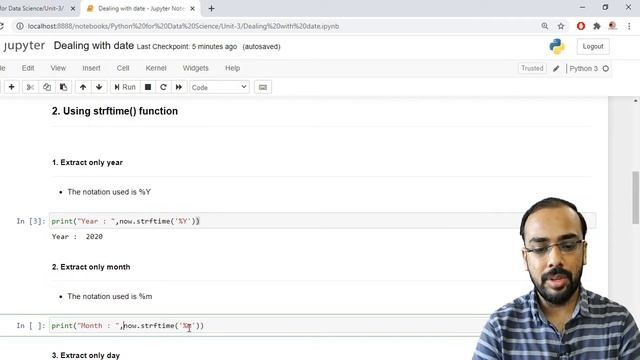Click the Year strftime code cell In [3]
The width and height of the screenshot is (640, 360).
pos(322,221)
